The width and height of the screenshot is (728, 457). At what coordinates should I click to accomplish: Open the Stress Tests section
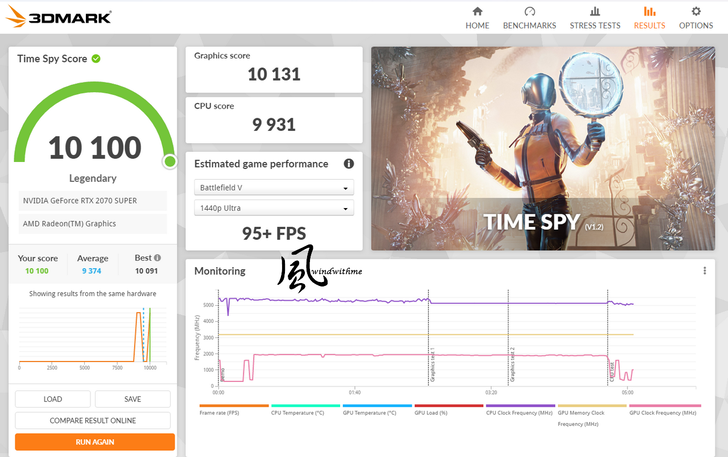[x=594, y=17]
